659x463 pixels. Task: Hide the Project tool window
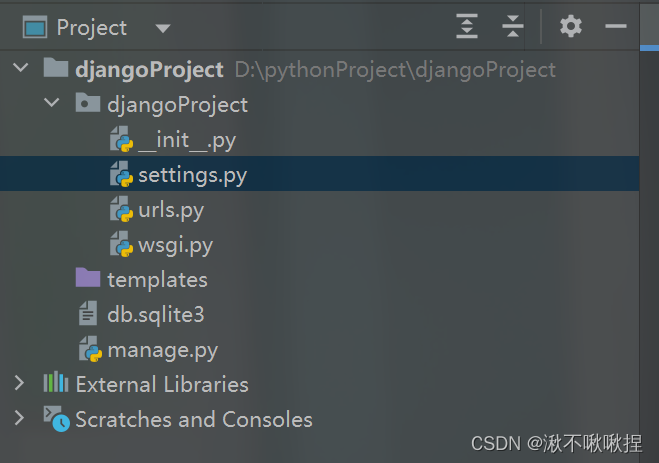coord(616,27)
